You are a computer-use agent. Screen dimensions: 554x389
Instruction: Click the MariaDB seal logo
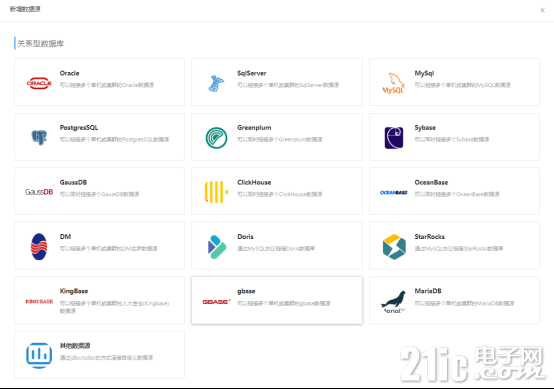point(394,301)
